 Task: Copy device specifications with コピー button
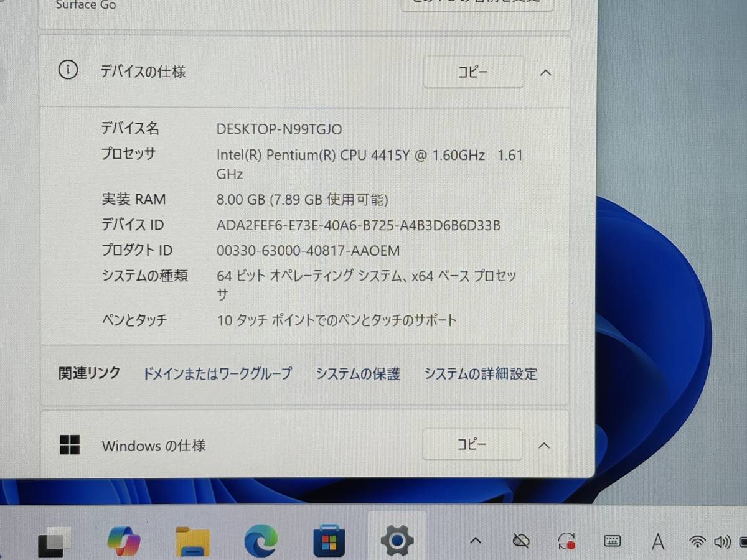(473, 72)
